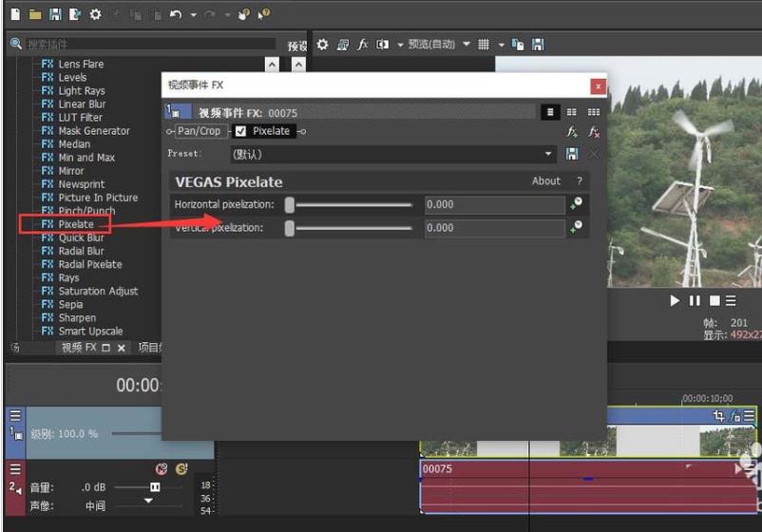Image resolution: width=762 pixels, height=532 pixels.
Task: Toggle the split screen view icon
Action: point(383,45)
